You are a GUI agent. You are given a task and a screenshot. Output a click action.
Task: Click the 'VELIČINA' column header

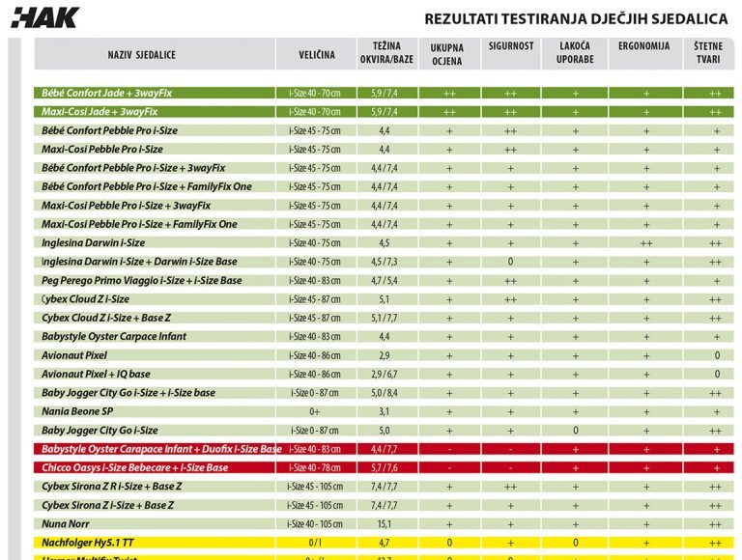tap(317, 54)
